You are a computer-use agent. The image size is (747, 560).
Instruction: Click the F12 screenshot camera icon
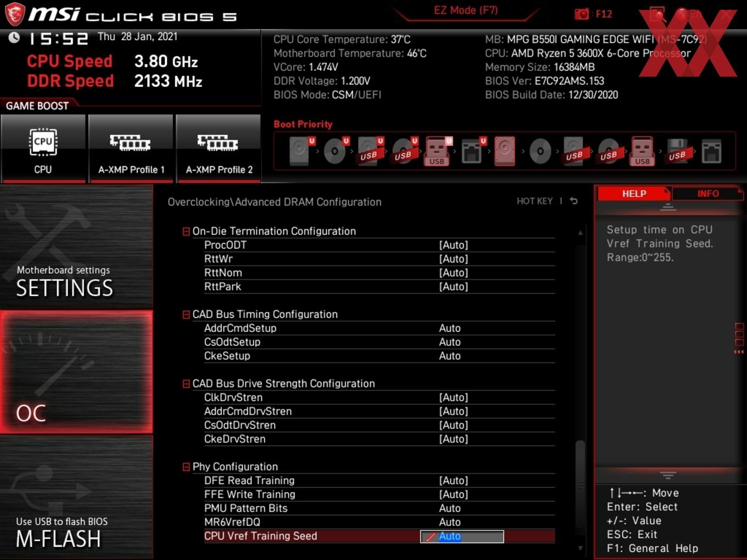(x=582, y=14)
